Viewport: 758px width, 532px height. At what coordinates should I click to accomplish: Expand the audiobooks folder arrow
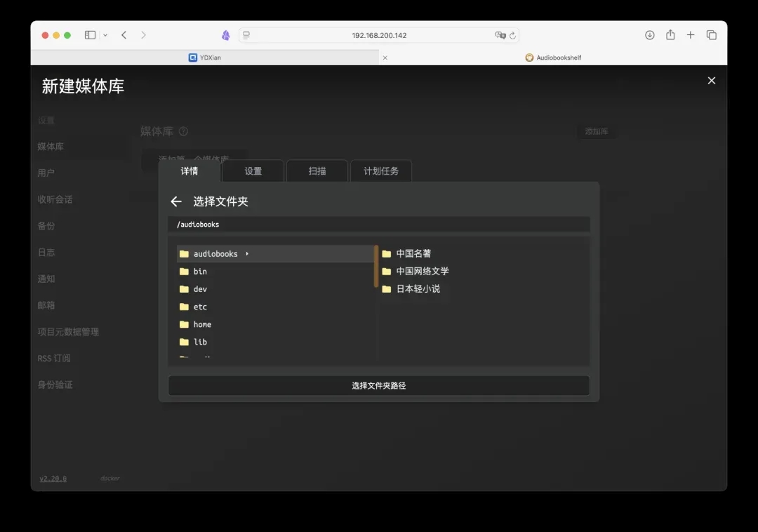click(247, 254)
